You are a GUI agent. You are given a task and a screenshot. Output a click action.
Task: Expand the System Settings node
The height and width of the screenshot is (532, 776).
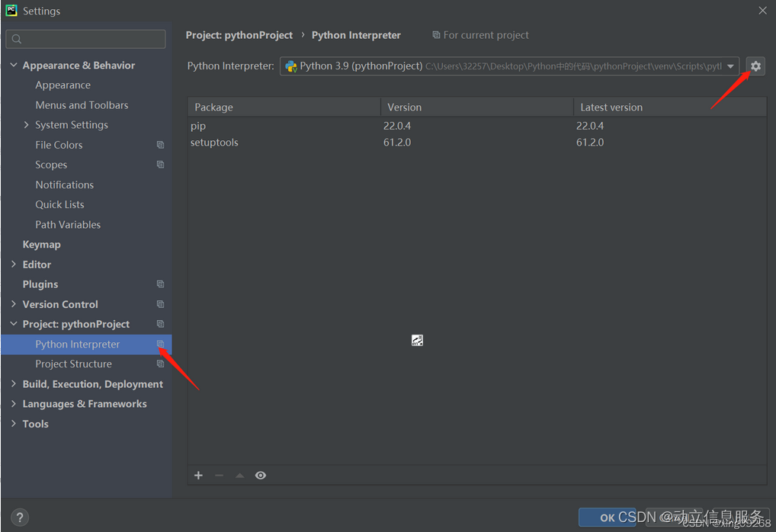pyautogui.click(x=26, y=125)
